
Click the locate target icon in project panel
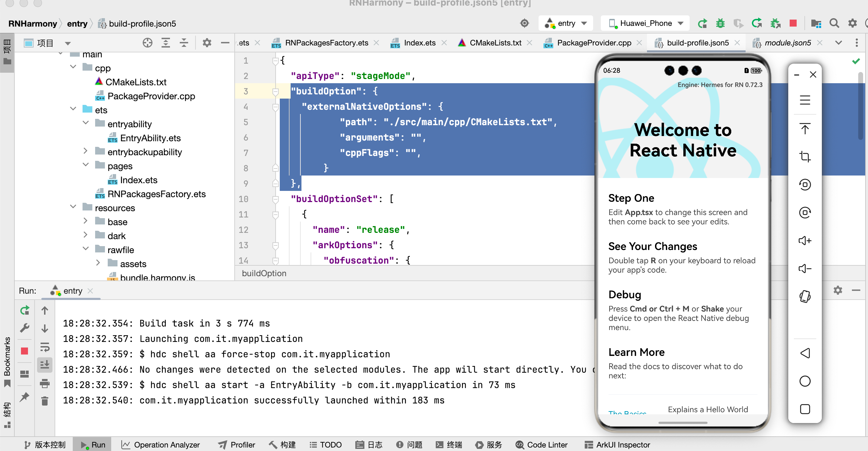pos(148,43)
